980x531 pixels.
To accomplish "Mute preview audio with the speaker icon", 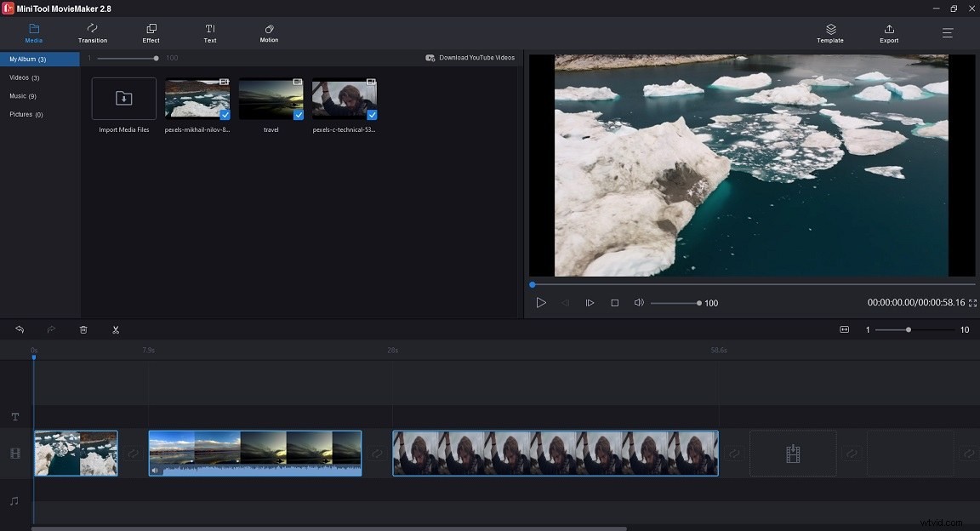I will coord(639,302).
